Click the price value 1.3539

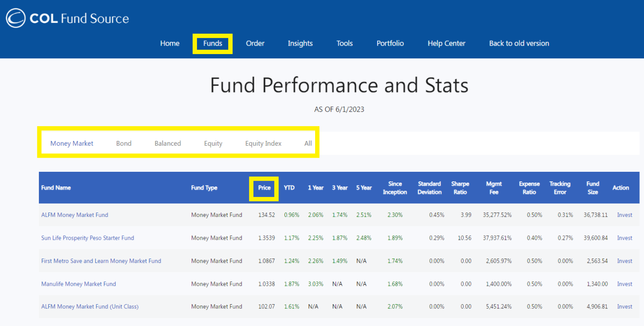(266, 238)
